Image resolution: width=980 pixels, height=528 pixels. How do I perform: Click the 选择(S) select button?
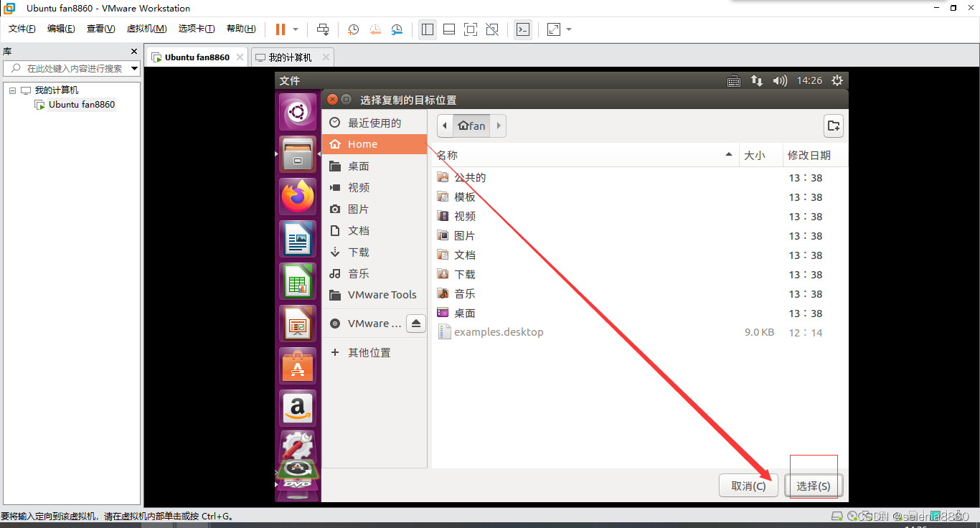click(x=814, y=486)
